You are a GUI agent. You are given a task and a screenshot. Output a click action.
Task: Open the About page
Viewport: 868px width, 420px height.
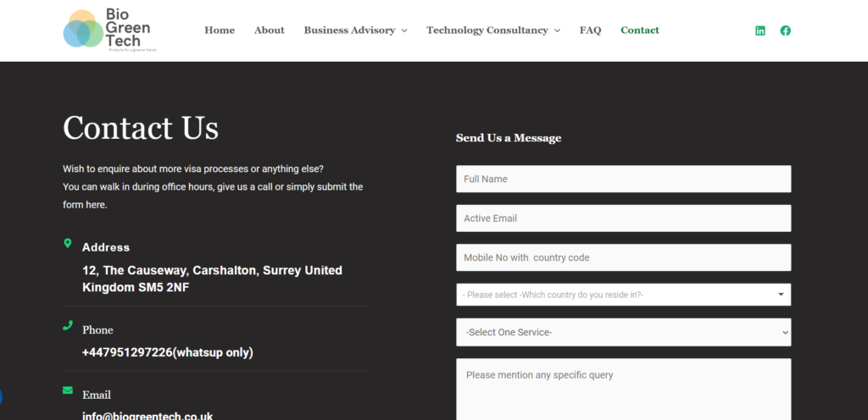pyautogui.click(x=269, y=30)
